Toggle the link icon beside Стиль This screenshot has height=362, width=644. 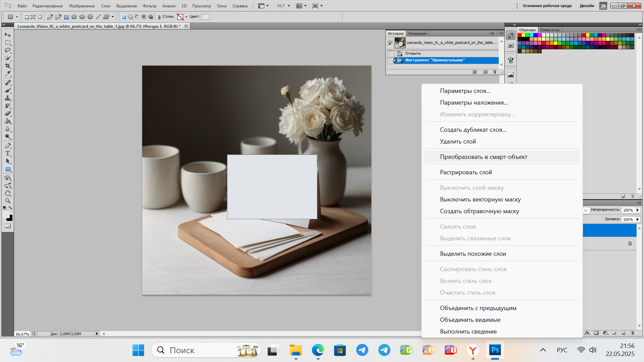point(159,17)
